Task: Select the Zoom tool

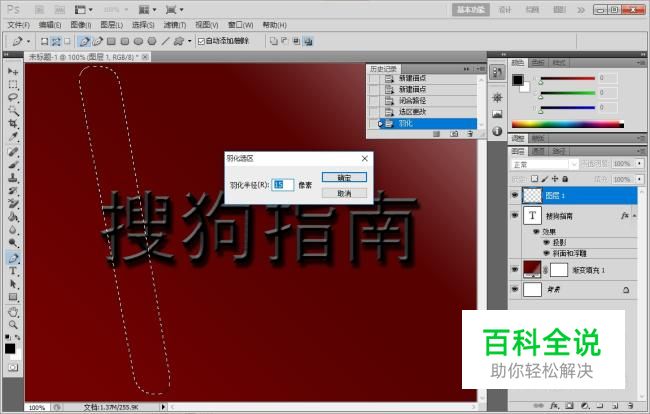Action: point(13,325)
